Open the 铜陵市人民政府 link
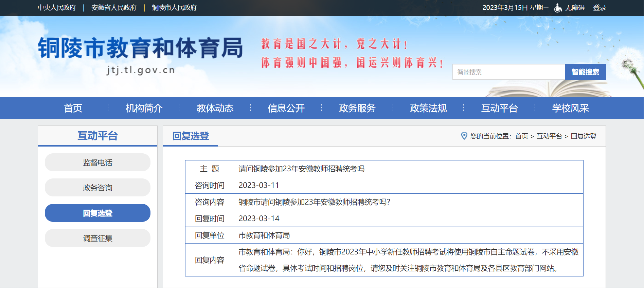 click(174, 8)
